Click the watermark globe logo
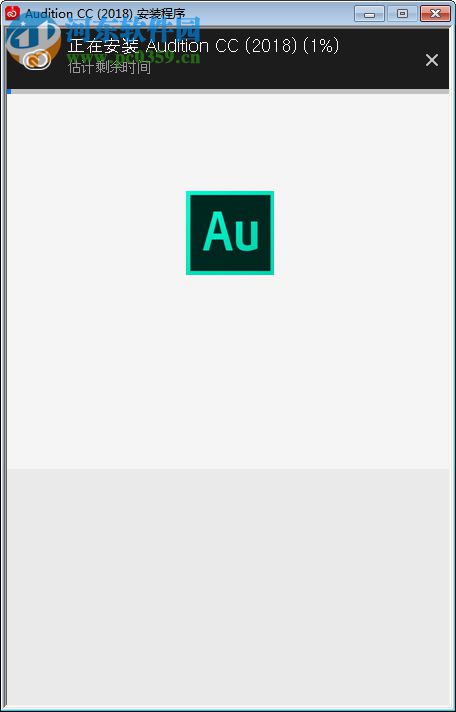456x712 pixels. click(x=34, y=39)
